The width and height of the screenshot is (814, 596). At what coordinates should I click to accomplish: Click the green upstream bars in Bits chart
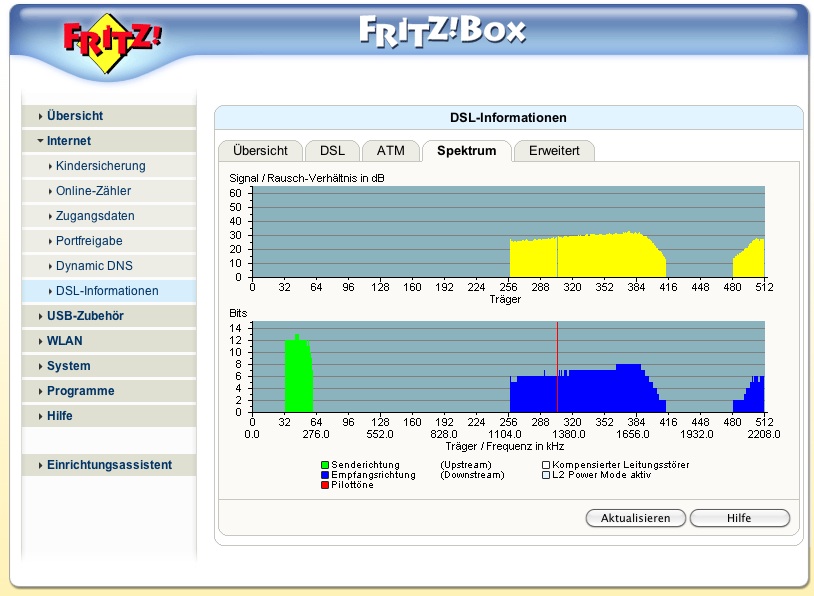299,376
